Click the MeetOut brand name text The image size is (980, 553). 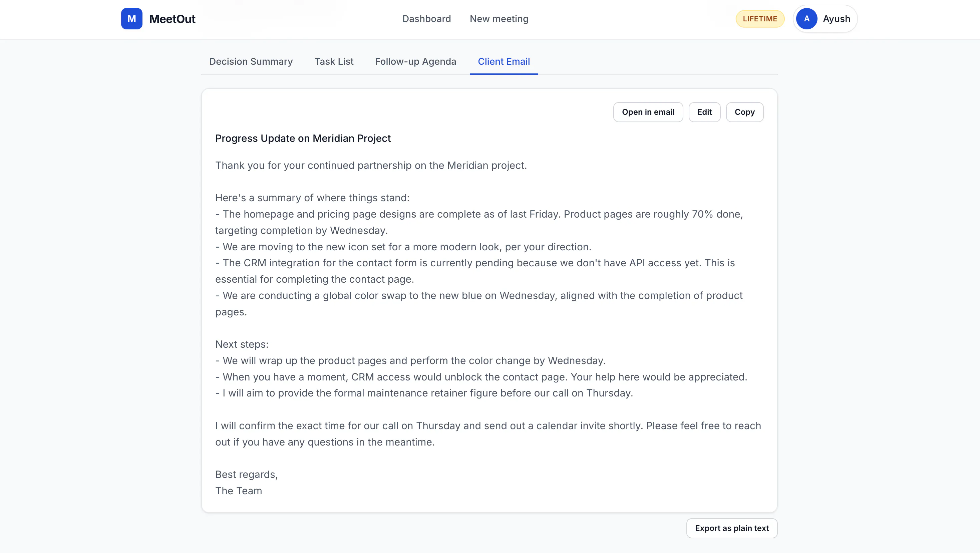(x=172, y=19)
